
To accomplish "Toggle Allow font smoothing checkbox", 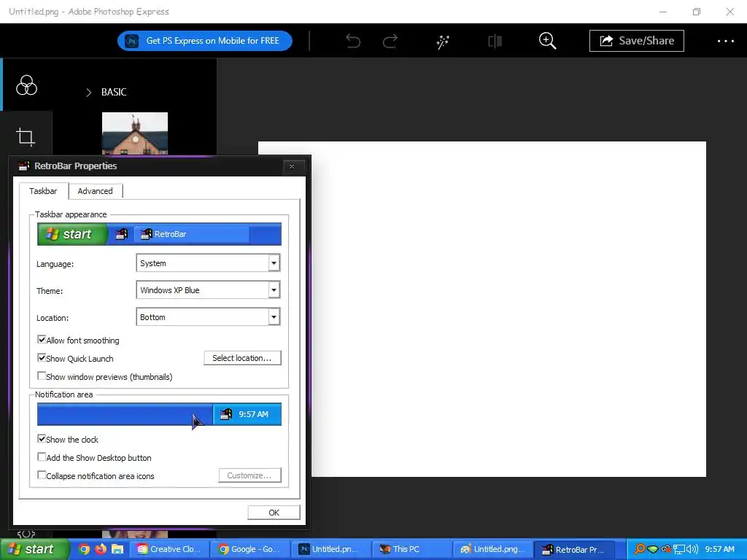I will [42, 340].
